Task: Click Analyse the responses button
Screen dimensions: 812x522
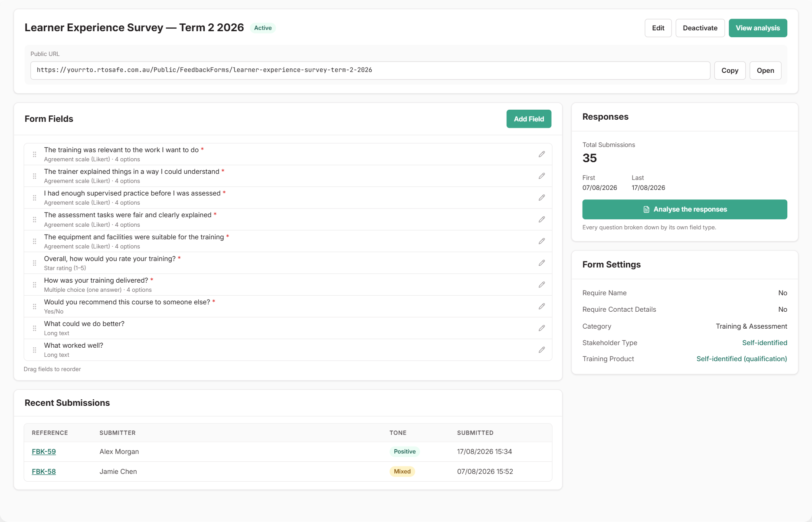Action: pyautogui.click(x=684, y=209)
